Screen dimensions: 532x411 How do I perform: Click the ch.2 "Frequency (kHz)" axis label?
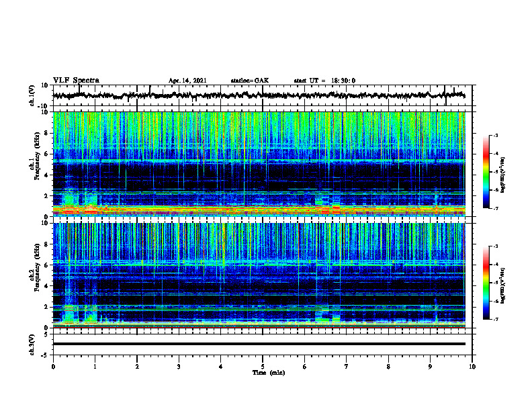pyautogui.click(x=36, y=267)
